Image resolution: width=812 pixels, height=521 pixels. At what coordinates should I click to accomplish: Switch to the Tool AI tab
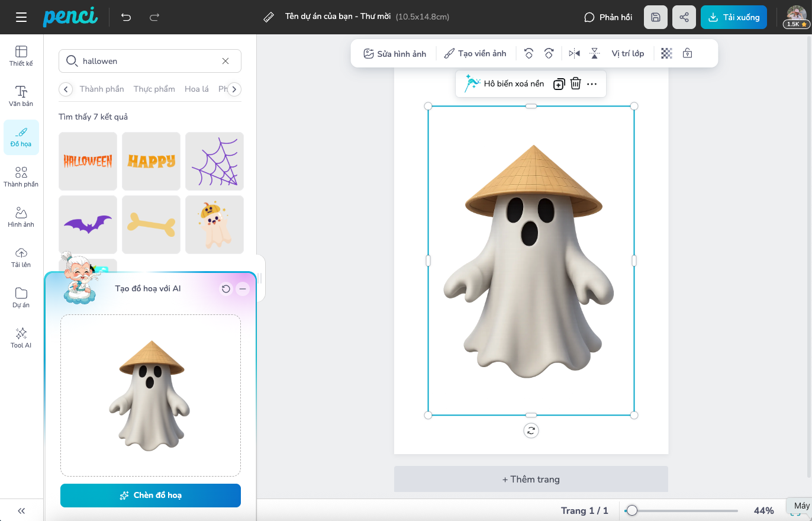pos(21,337)
